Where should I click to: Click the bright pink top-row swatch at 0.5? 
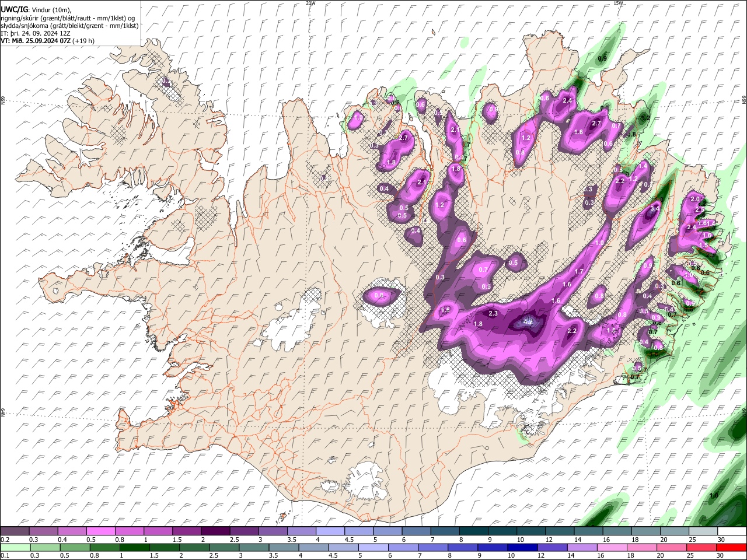coord(100,531)
